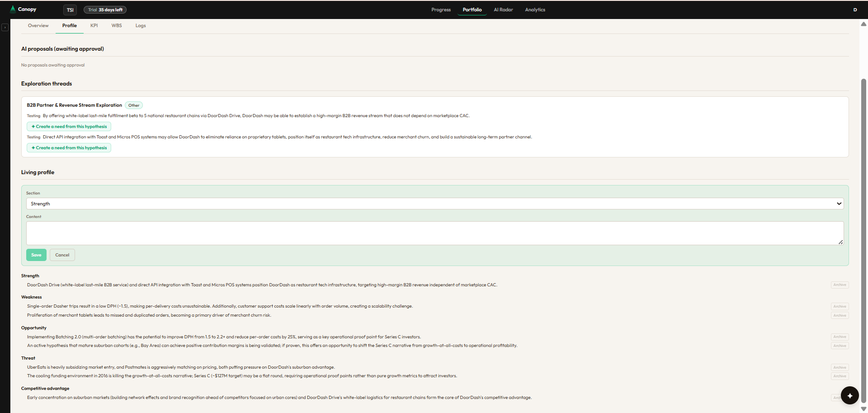Cancel the living profile entry form
This screenshot has width=868, height=413.
[62, 255]
